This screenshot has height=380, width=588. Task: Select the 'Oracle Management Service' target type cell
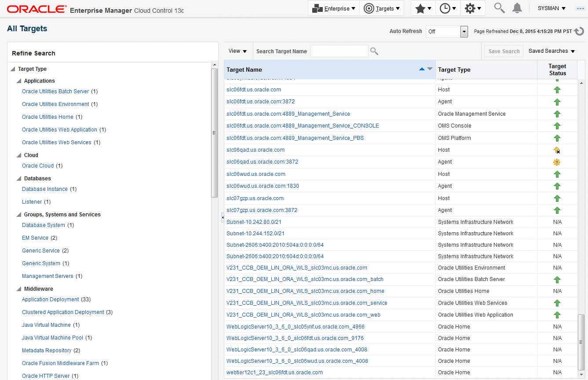(486, 114)
